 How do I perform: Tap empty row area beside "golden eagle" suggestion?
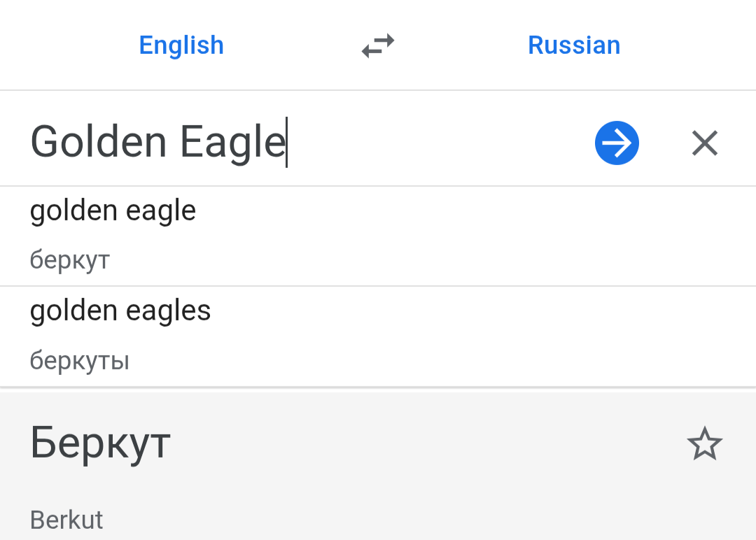455,211
